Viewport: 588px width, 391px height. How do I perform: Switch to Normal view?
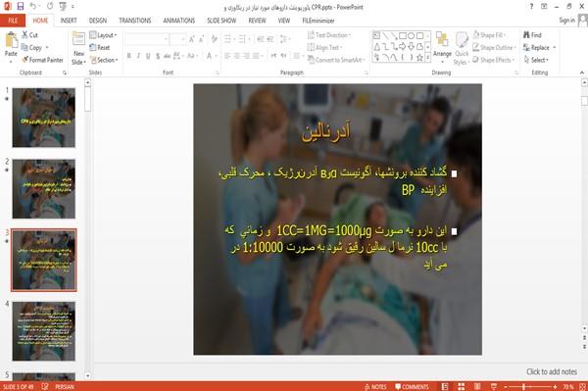pos(445,386)
